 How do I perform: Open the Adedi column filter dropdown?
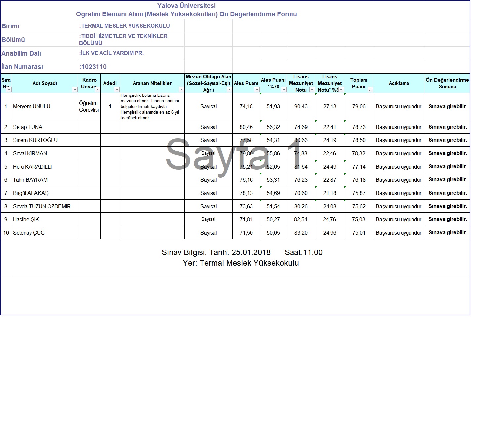click(117, 90)
